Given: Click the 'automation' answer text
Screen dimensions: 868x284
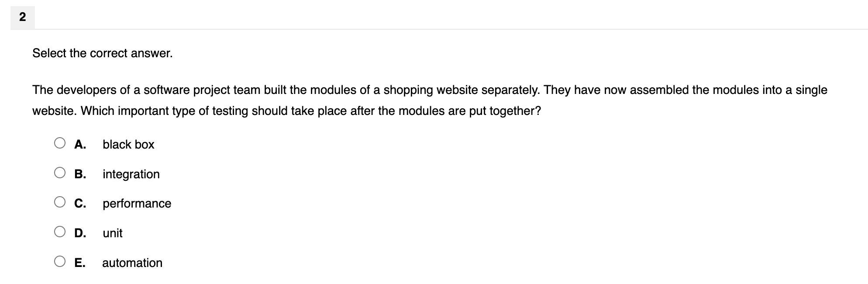Looking at the screenshot, I should pyautogui.click(x=132, y=263).
